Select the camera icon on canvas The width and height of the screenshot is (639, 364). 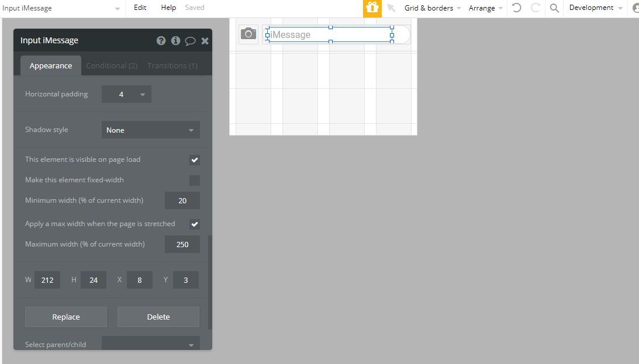(x=248, y=34)
